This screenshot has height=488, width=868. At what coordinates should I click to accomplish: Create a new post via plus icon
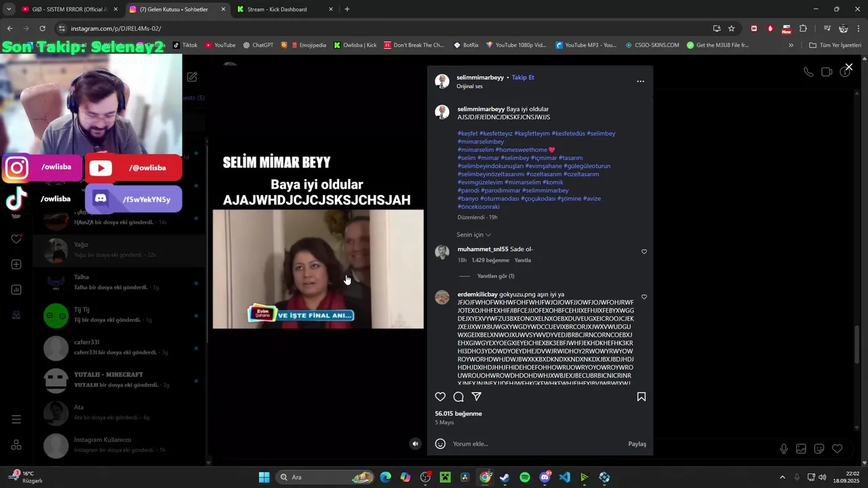(x=16, y=264)
